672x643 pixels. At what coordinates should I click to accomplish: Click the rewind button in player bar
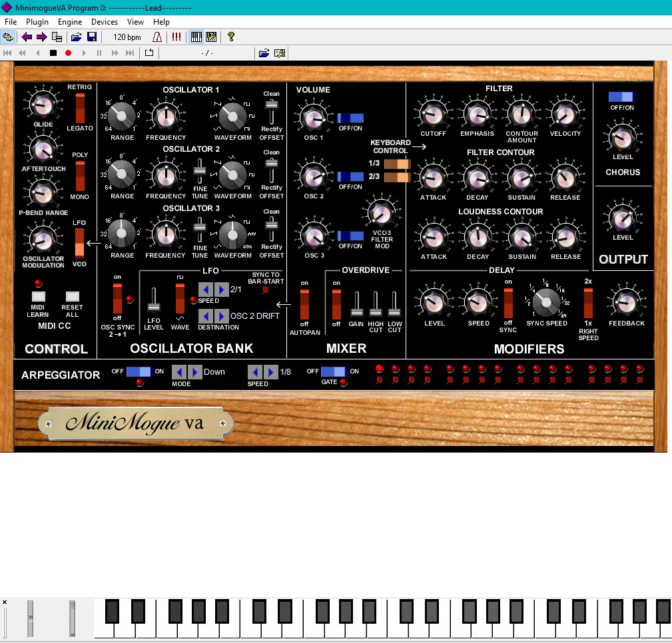[22, 53]
